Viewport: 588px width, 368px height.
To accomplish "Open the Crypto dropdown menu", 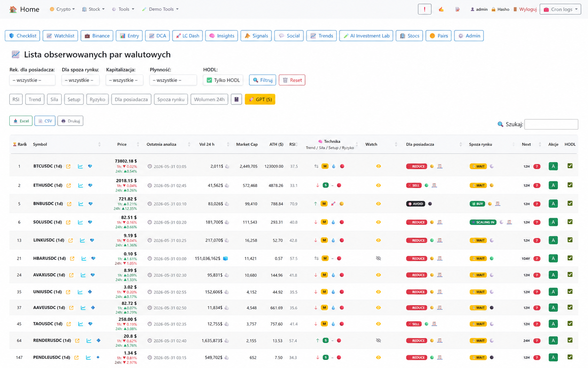I will coord(62,9).
